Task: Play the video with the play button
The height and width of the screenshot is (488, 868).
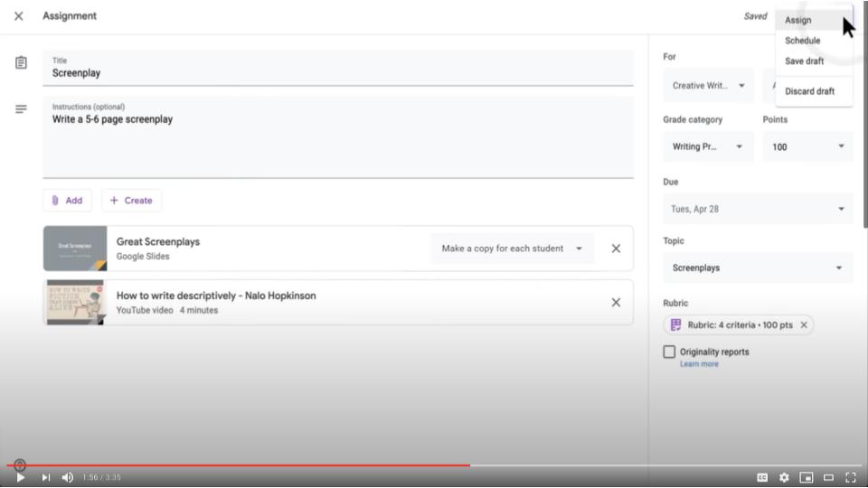Action: point(21,477)
